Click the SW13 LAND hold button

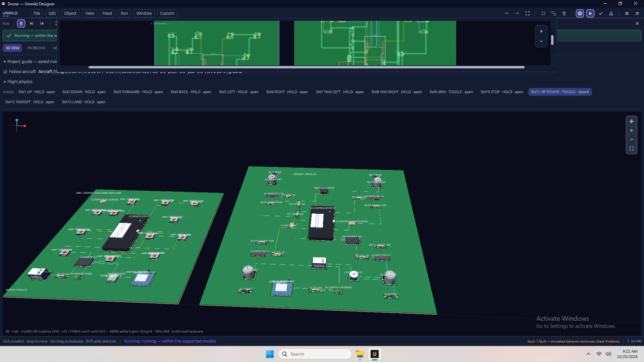point(84,102)
